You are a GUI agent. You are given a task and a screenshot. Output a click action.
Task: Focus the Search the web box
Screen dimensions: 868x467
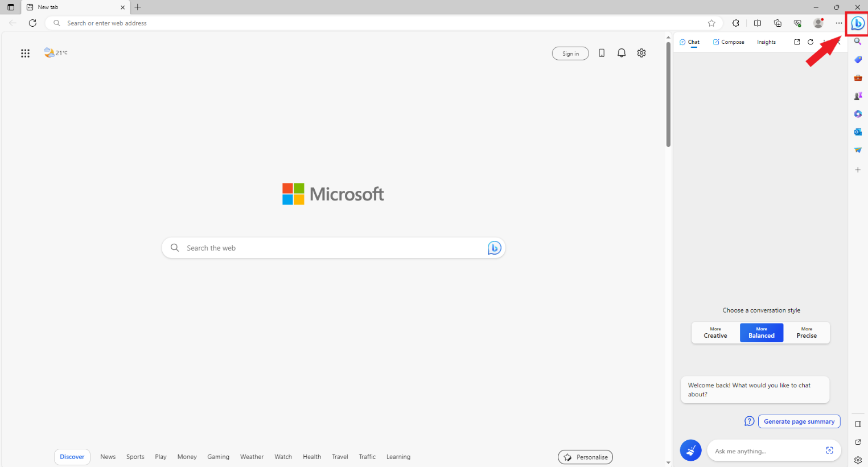[334, 248]
